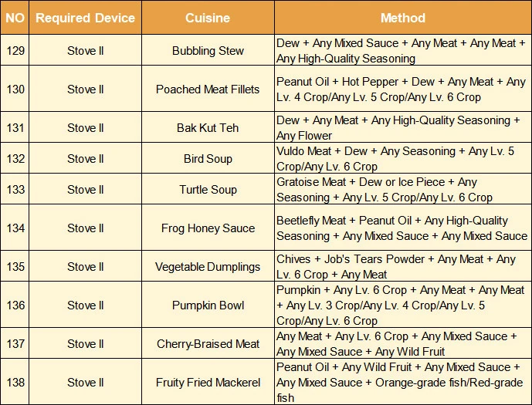Select the Bubbling Stew cuisine cell
Screen dimensions: 532x405
[x=208, y=51]
